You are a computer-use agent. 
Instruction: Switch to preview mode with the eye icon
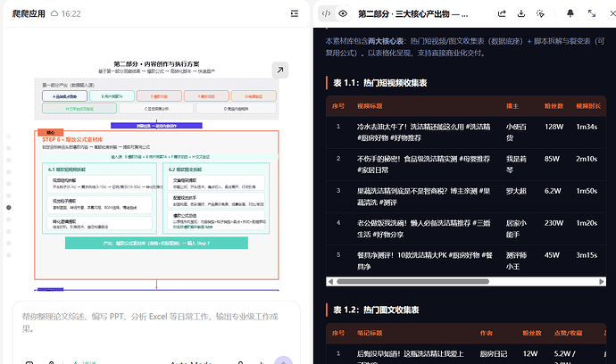coord(343,13)
